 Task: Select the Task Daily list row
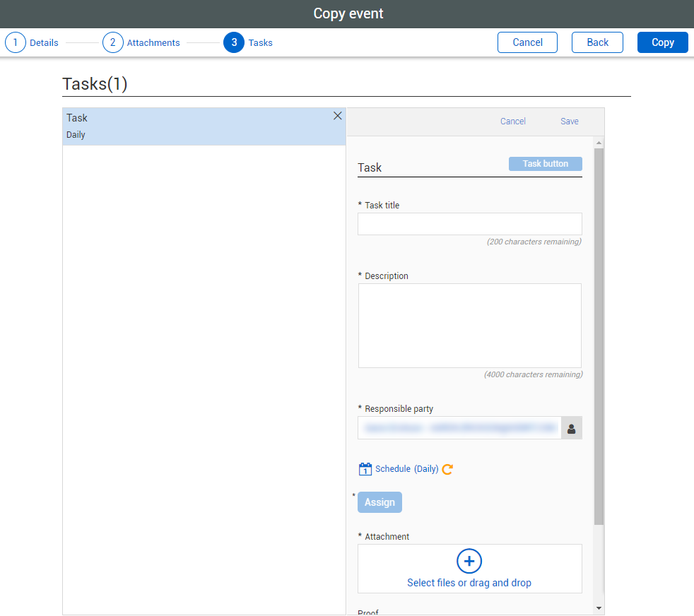(x=204, y=126)
